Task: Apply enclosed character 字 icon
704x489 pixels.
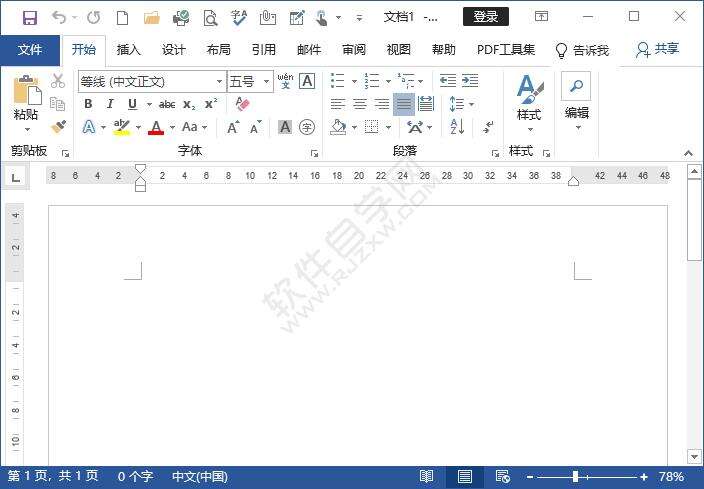Action: pyautogui.click(x=307, y=127)
